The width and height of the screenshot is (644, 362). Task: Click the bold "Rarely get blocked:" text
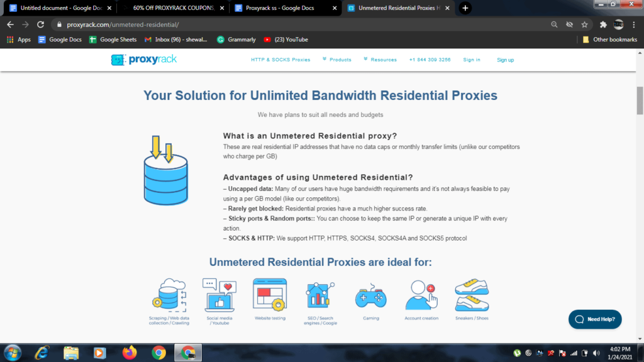pos(256,209)
